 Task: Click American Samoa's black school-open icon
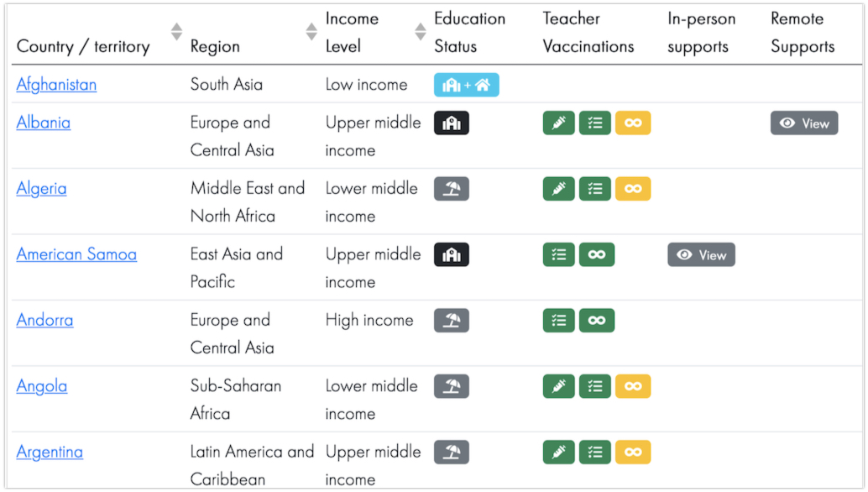click(x=451, y=254)
